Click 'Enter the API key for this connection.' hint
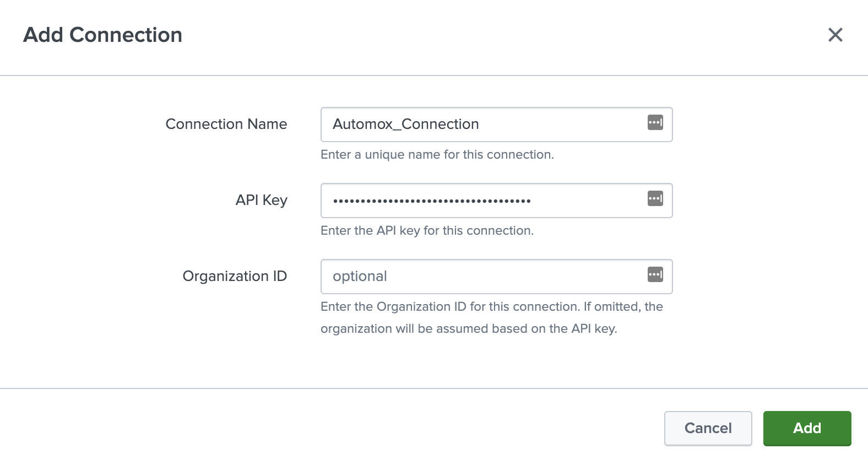 (x=427, y=230)
